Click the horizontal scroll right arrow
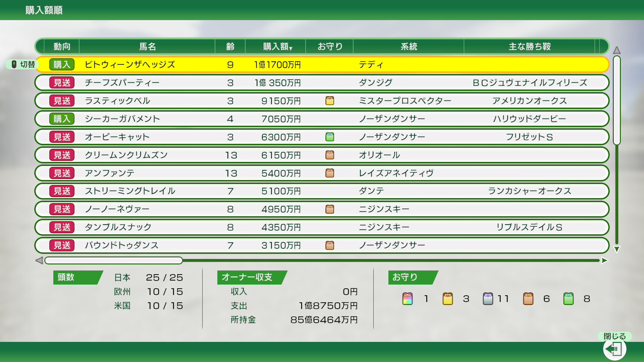The image size is (644, 362). 604,260
